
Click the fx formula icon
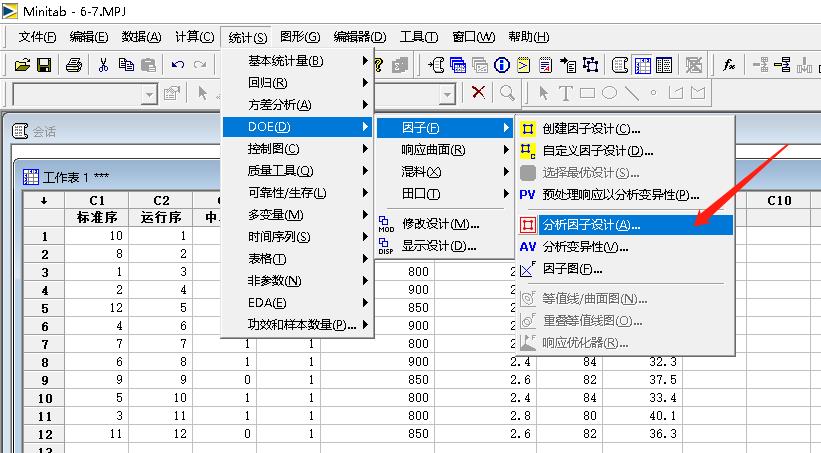730,65
